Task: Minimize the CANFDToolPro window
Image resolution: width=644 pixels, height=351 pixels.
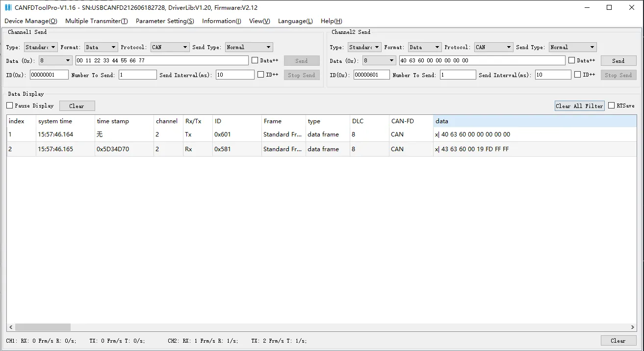Action: coord(588,7)
